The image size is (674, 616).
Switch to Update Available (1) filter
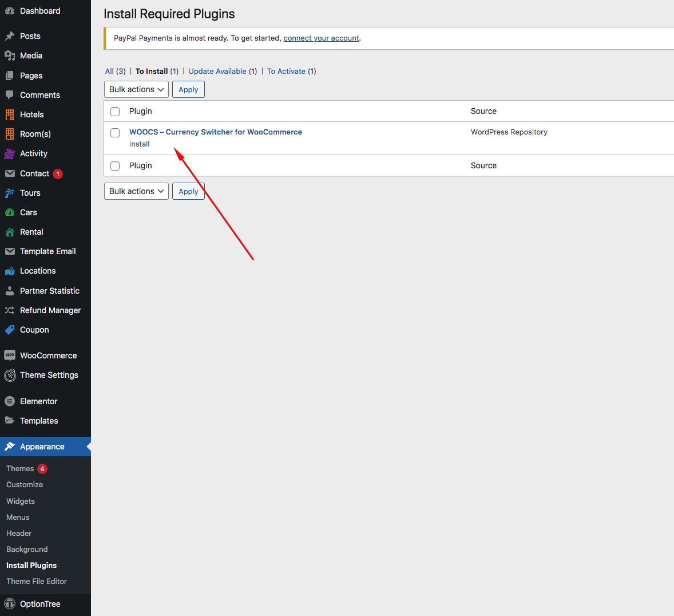pos(223,72)
